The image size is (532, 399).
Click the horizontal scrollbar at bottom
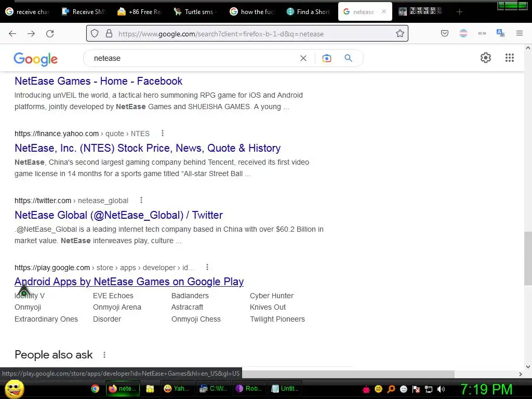[x=348, y=374]
